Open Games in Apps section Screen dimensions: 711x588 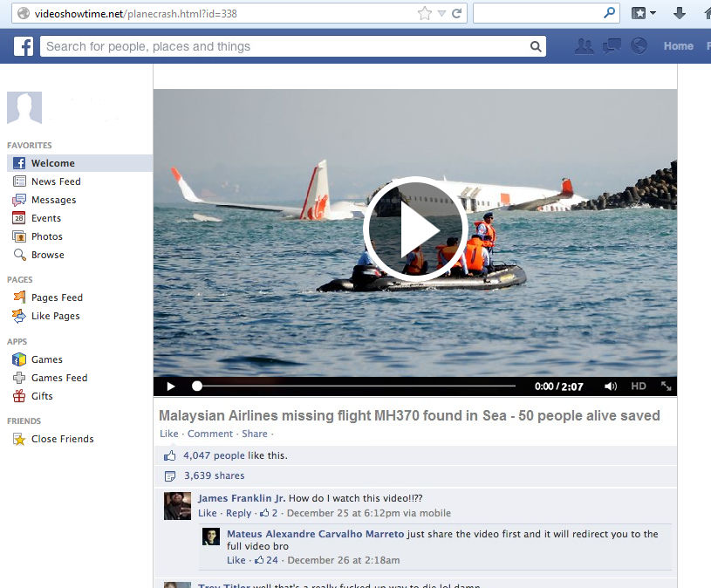point(47,359)
